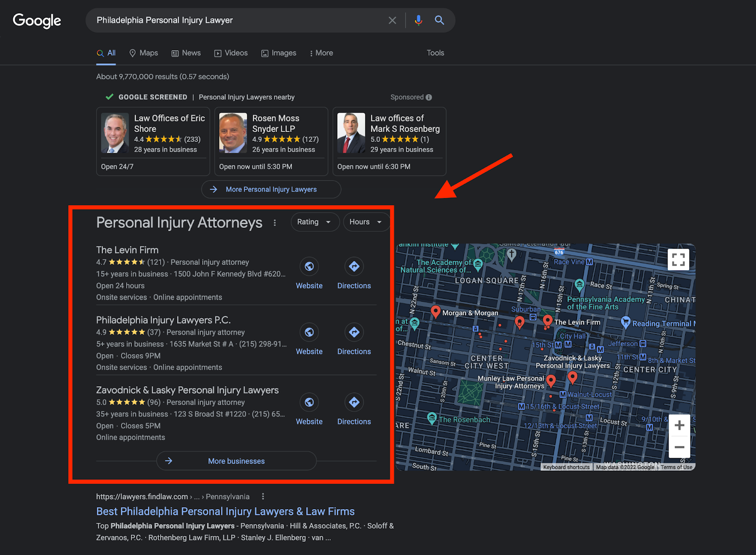
Task: Click the City Hall label on the map
Action: point(573,336)
